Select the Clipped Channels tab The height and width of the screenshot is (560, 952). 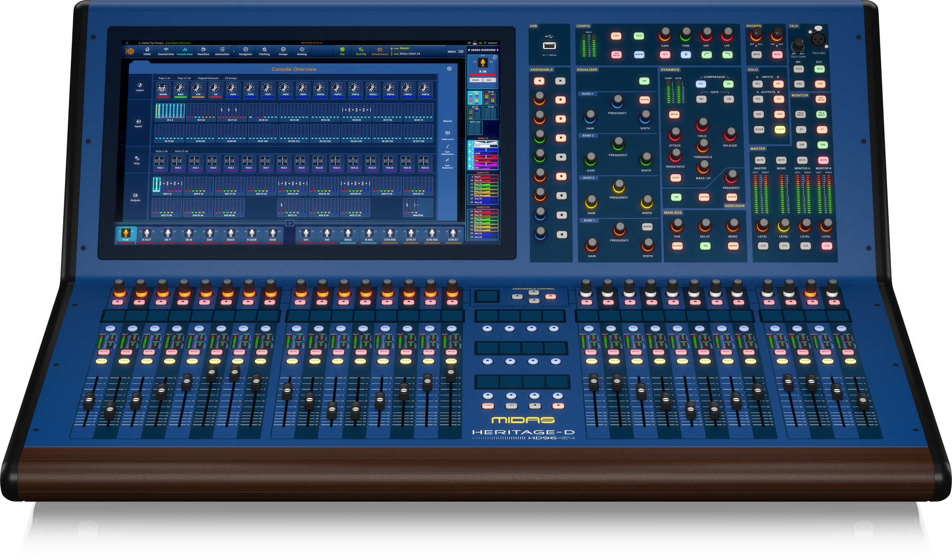click(x=208, y=79)
